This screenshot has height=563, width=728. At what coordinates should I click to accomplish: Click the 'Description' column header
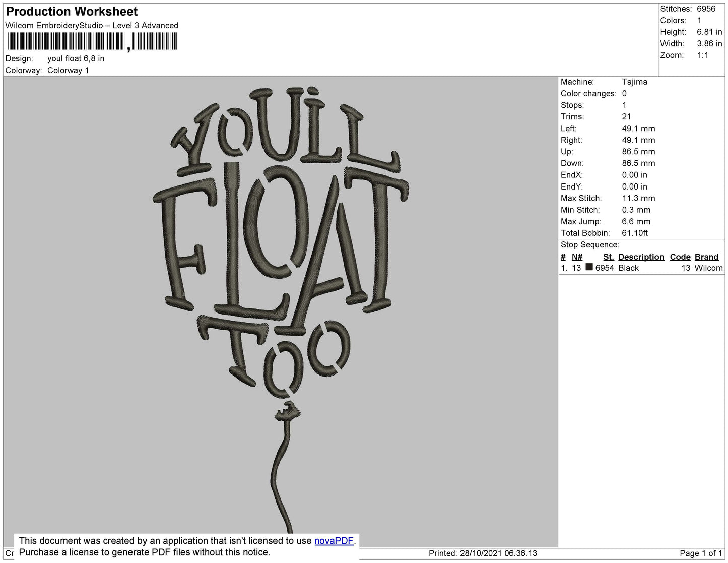[641, 257]
